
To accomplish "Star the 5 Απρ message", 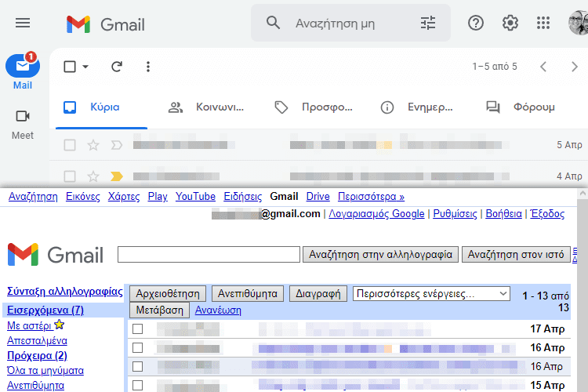I will (x=93, y=145).
